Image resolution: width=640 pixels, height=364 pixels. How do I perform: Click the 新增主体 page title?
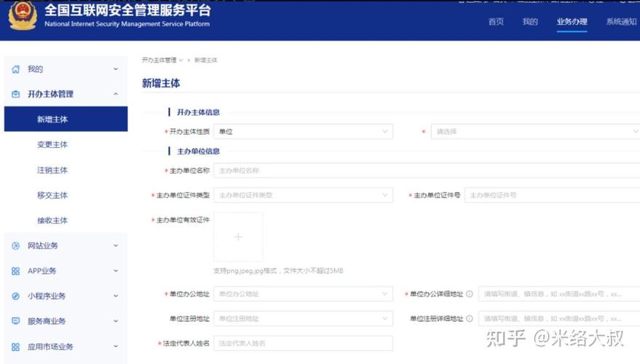(161, 83)
